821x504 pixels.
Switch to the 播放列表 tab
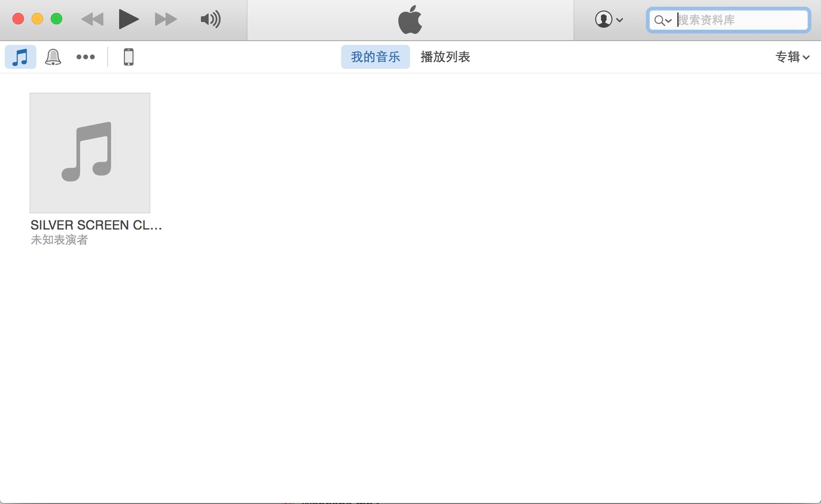pyautogui.click(x=445, y=57)
